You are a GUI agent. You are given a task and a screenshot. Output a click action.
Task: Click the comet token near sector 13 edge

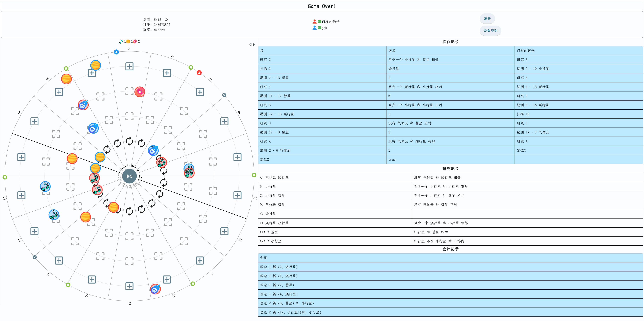(x=155, y=289)
